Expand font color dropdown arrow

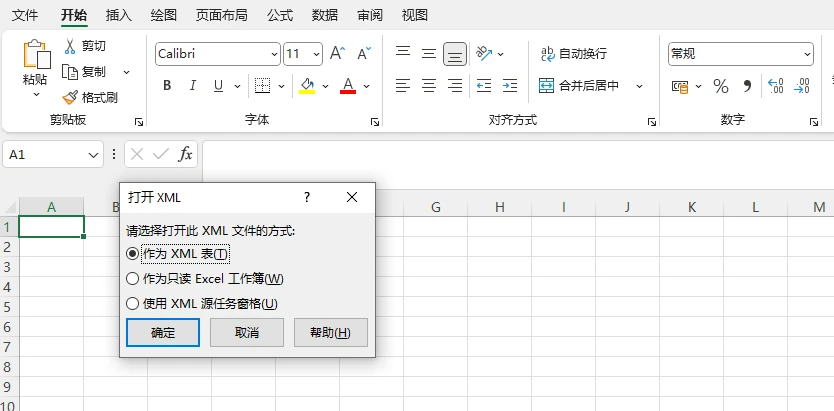(366, 86)
